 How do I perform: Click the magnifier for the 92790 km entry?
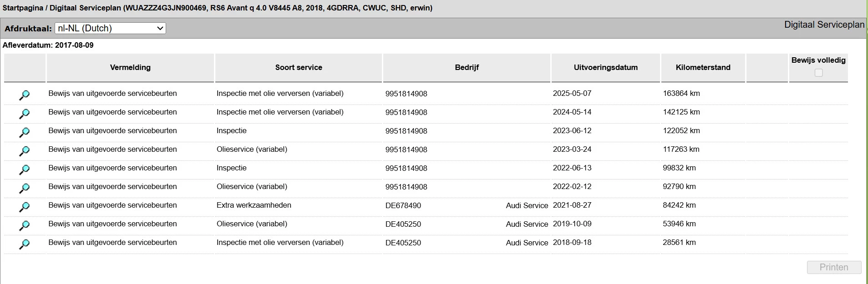pos(24,188)
